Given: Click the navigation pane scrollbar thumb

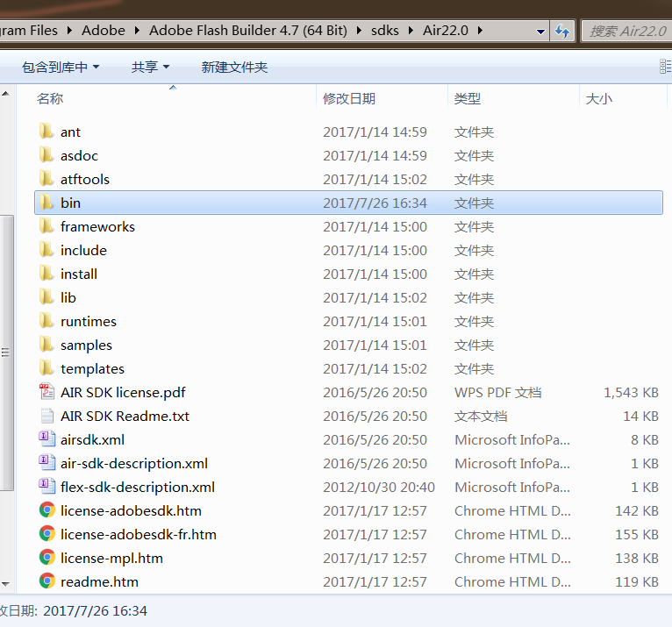Looking at the screenshot, I should (x=6, y=353).
